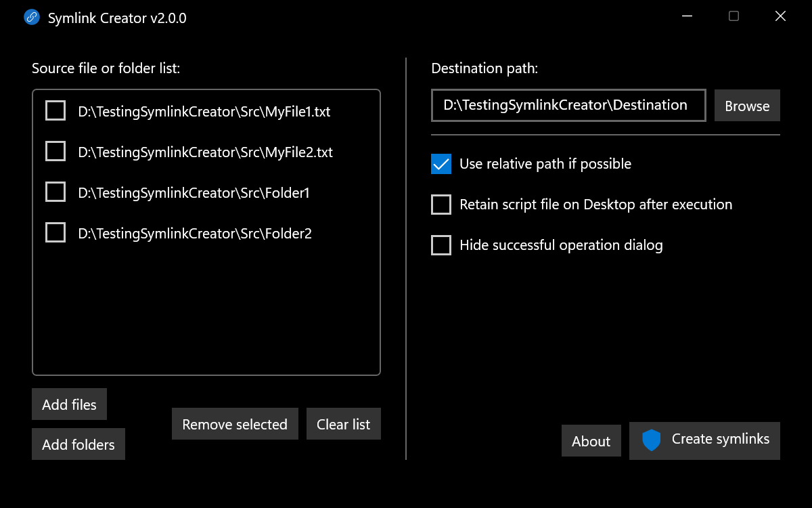
Task: Minimize the Symlink Creator window
Action: tap(687, 17)
